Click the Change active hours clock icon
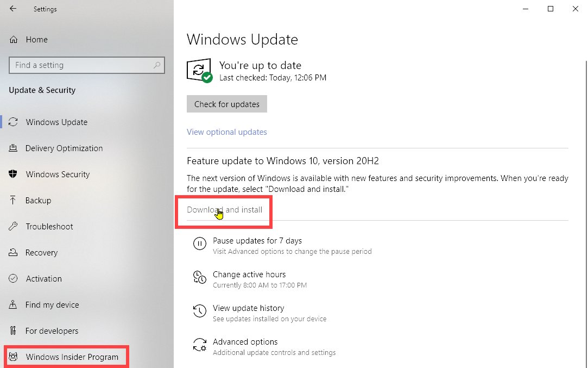588x368 pixels. click(x=199, y=278)
